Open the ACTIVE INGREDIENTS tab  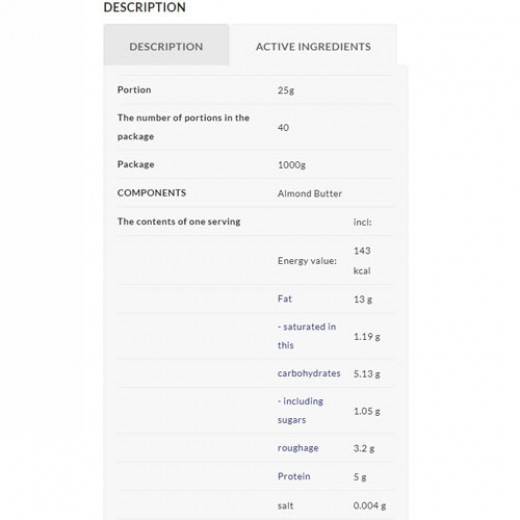click(313, 45)
